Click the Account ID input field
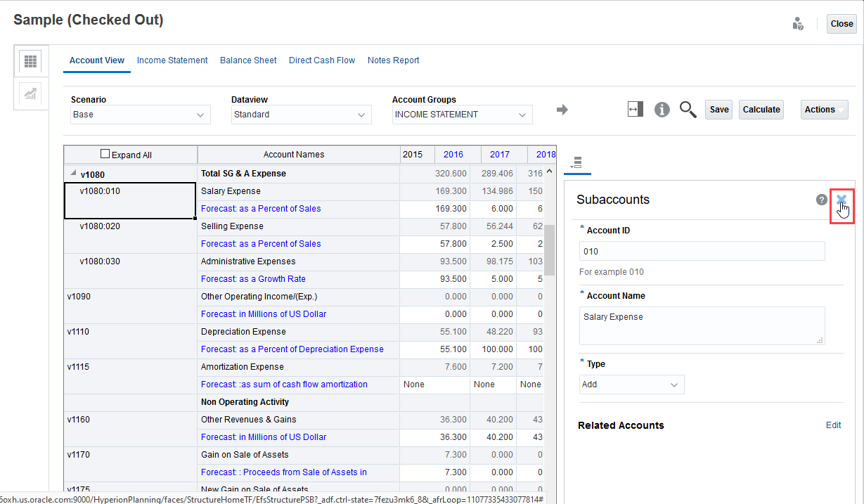The height and width of the screenshot is (504, 864). click(702, 251)
